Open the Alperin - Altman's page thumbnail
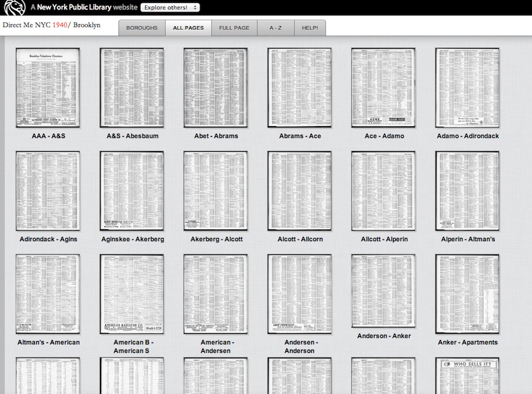Screen dimensions: 532x394 tap(467, 191)
